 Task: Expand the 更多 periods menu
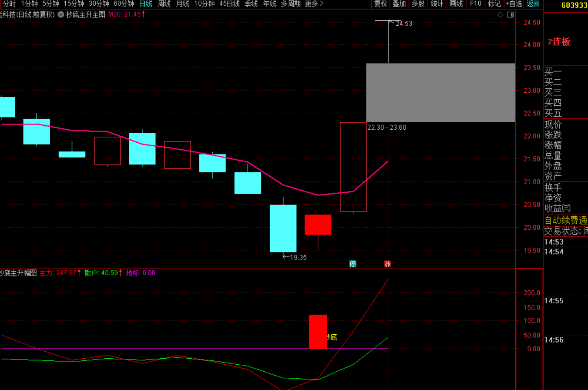point(314,4)
